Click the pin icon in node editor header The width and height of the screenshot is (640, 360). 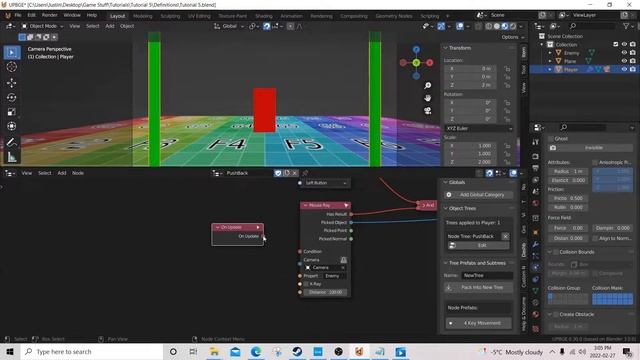click(305, 173)
